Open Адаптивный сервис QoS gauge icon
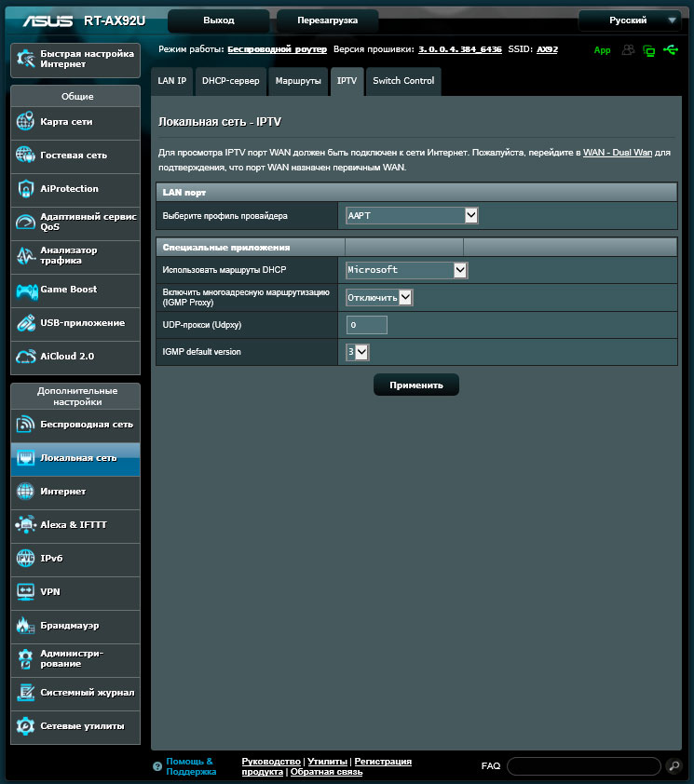Viewport: 694px width, 784px height. (x=25, y=222)
